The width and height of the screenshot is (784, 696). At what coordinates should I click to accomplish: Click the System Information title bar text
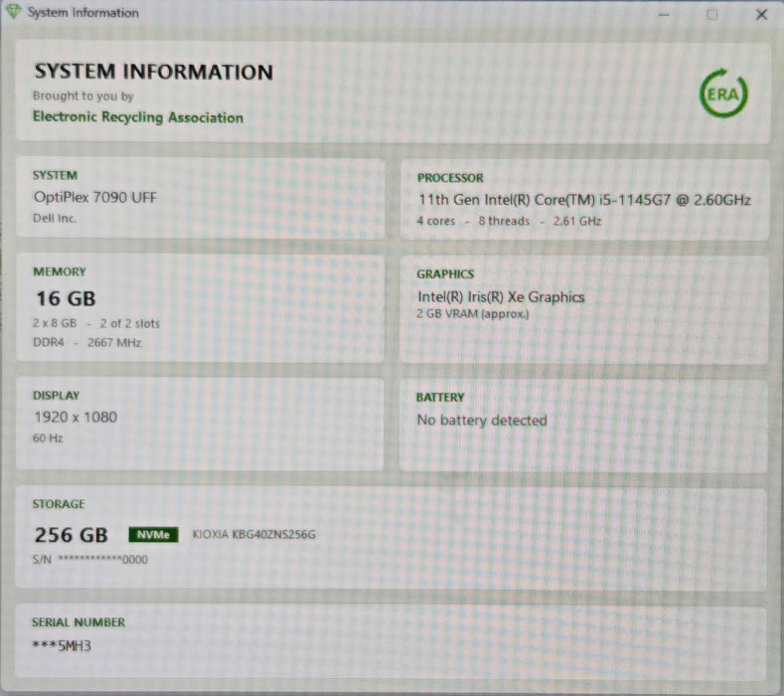(x=83, y=13)
